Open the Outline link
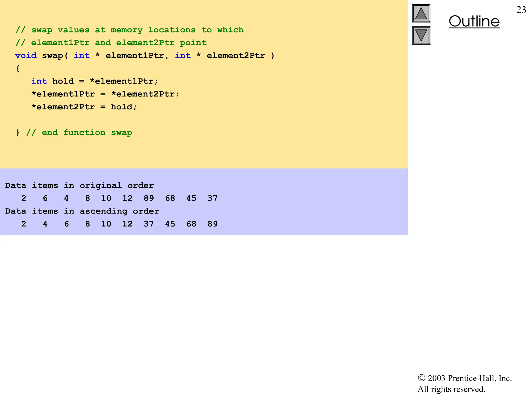 (x=474, y=21)
